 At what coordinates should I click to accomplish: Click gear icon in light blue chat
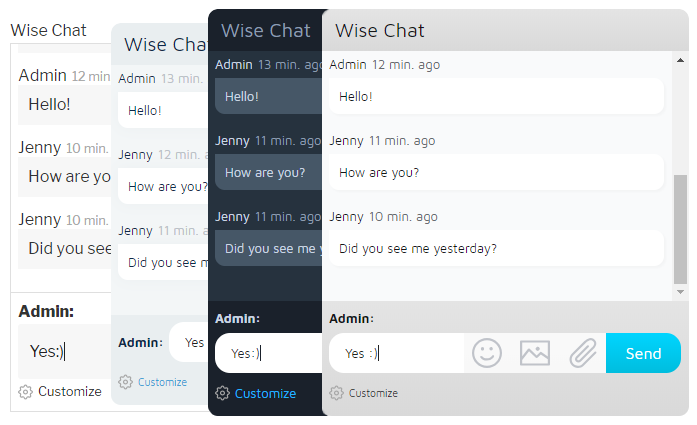tap(125, 381)
